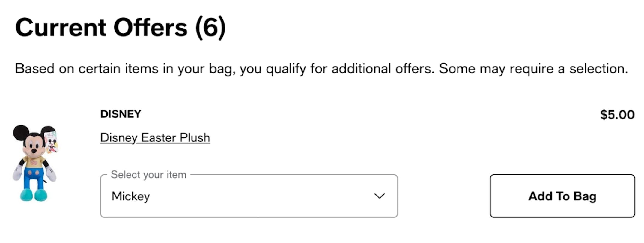Click Mickey's black ears in the thumbnail

21,133
